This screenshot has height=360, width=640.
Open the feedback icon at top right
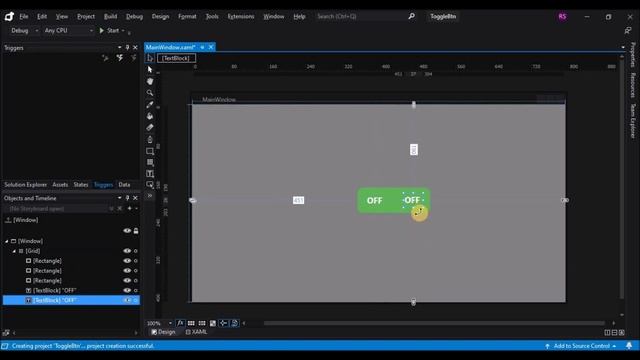(x=628, y=31)
